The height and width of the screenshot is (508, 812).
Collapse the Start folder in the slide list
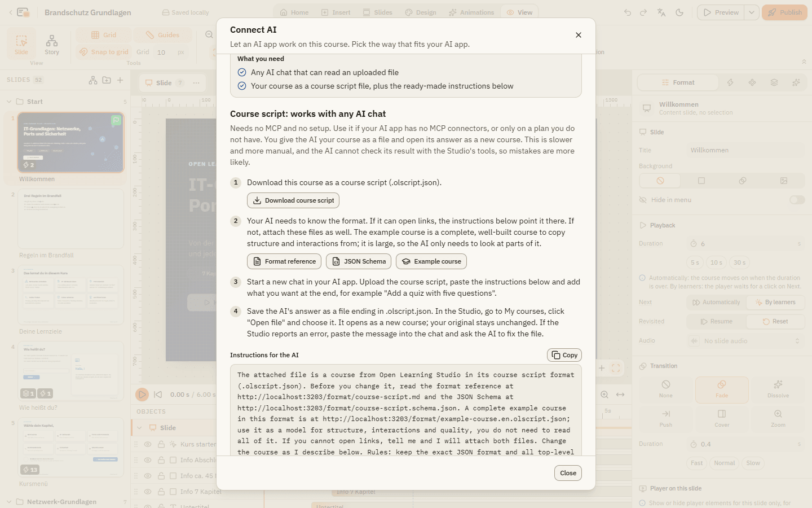click(x=9, y=102)
